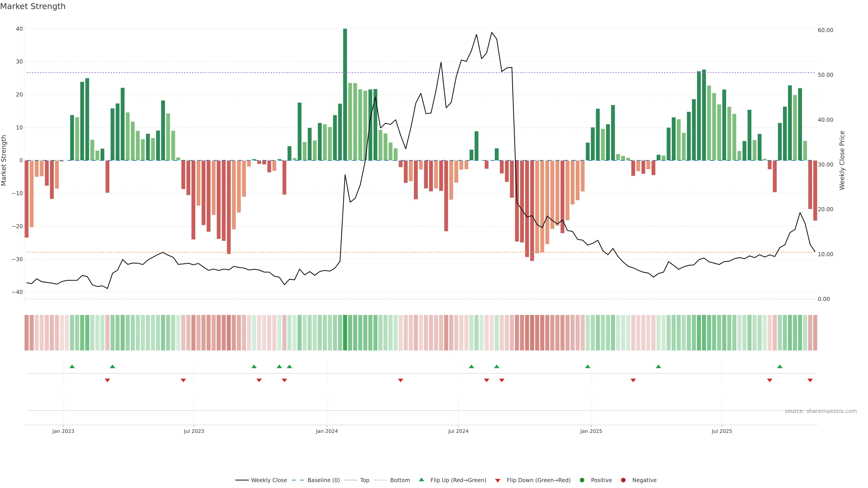Click the only flip-down marker between Jan and Jul 2024

pyautogui.click(x=400, y=380)
